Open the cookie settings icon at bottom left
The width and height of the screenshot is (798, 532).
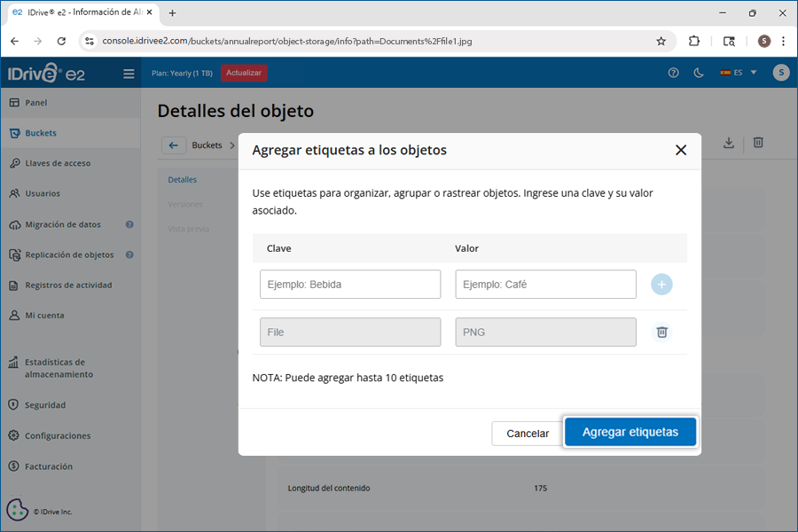(17, 510)
